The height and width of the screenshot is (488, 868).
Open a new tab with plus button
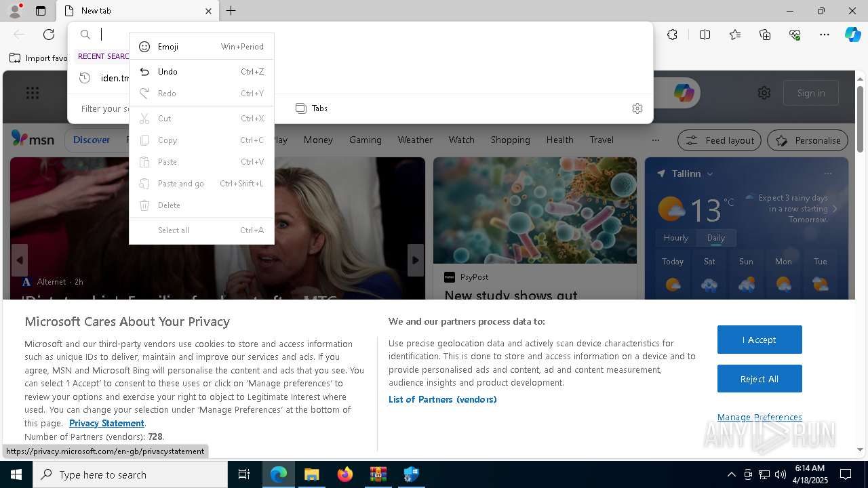231,11
